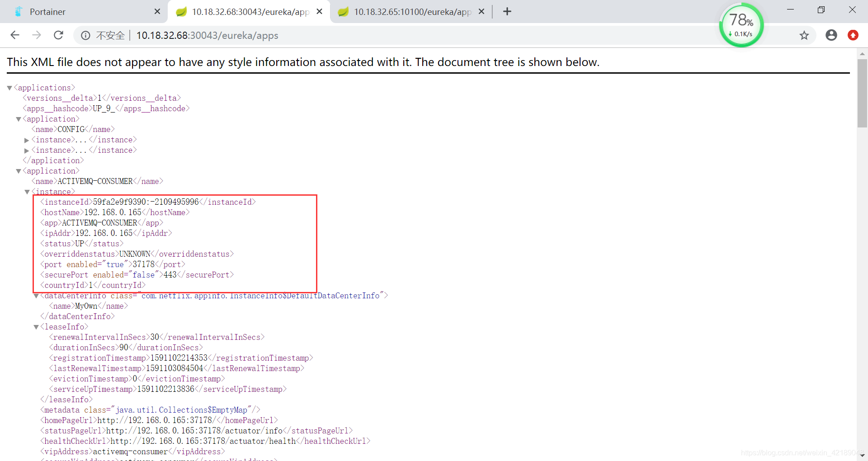The width and height of the screenshot is (868, 461).
Task: Collapse the ACTIVEMQ-CONSUMER instance node
Action: click(27, 192)
